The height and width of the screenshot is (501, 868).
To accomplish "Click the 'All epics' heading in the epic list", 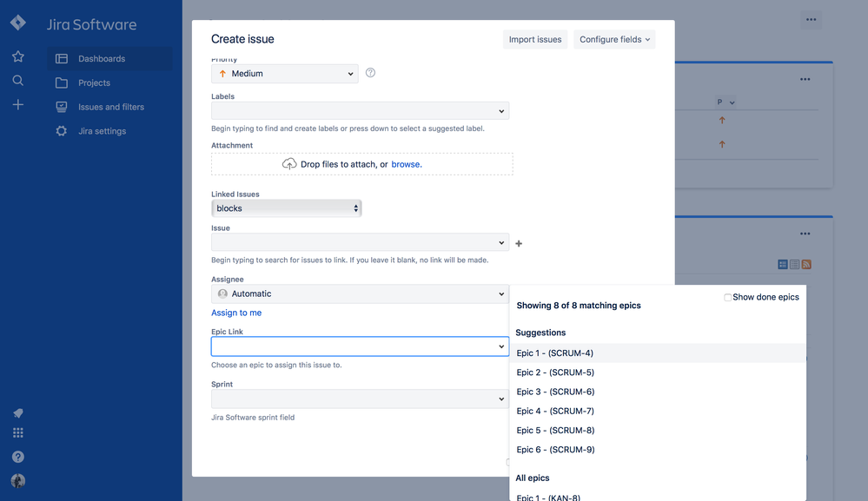I will tap(533, 478).
